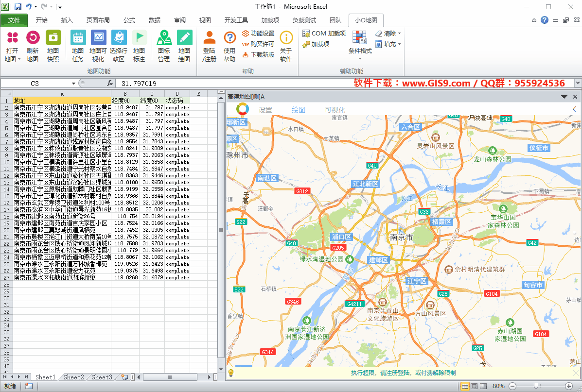
Task: Open the map task pane options triangle
Action: 564,97
